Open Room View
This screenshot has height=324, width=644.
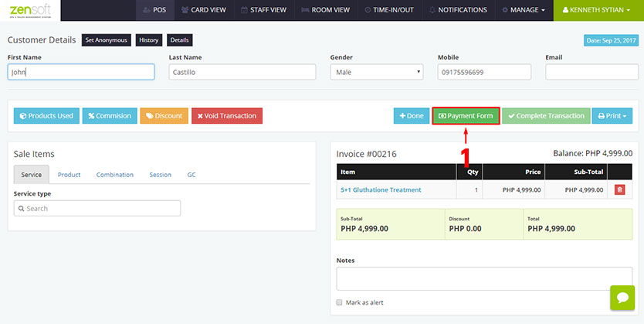click(x=326, y=10)
